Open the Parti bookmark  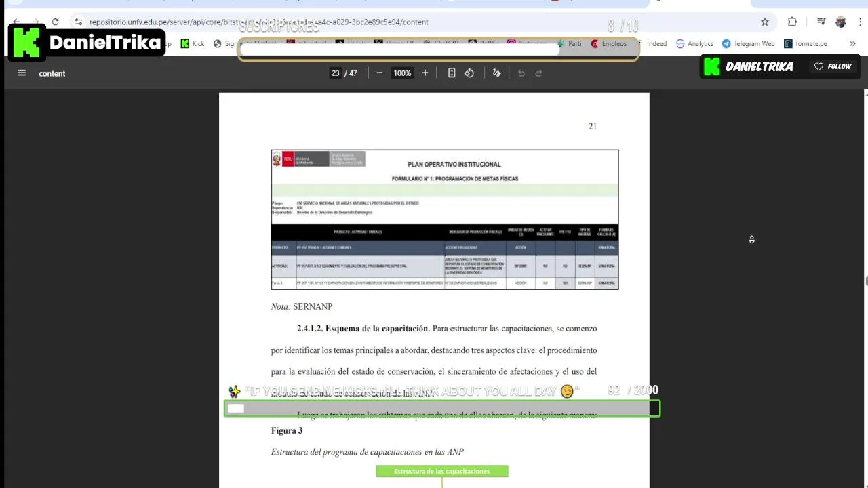click(x=569, y=43)
